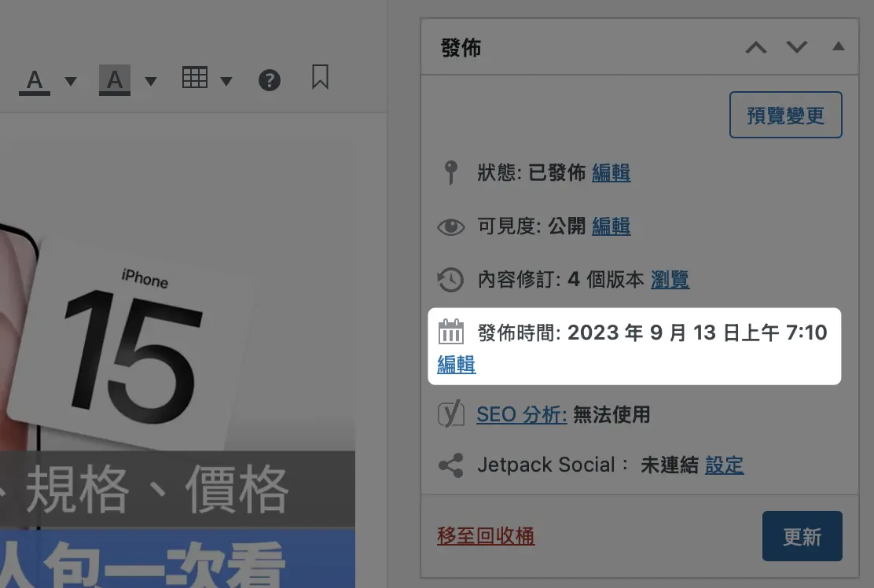Move 發佈 panel down
The width and height of the screenshot is (874, 588).
796,47
